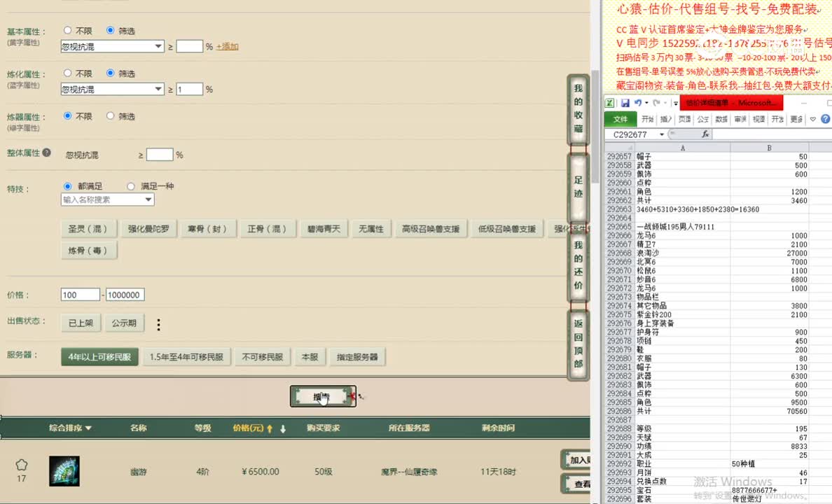Redo an action using the Redo icon
The height and width of the screenshot is (504, 832).
point(656,103)
